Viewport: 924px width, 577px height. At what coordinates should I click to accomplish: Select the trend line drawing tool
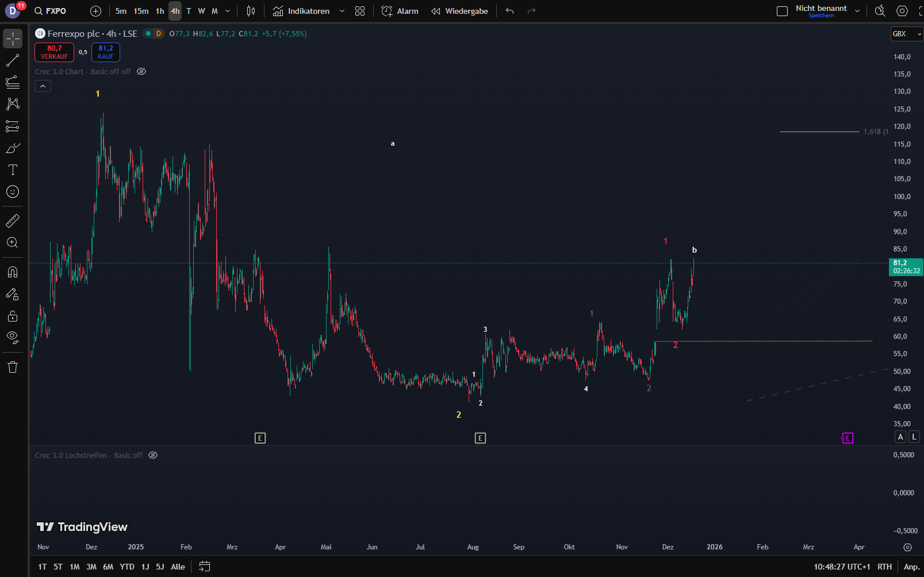13,60
